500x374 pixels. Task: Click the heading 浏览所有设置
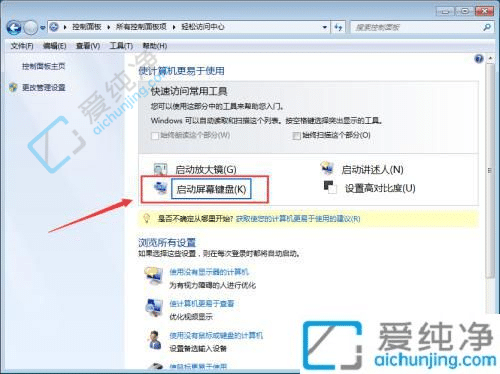[x=167, y=242]
